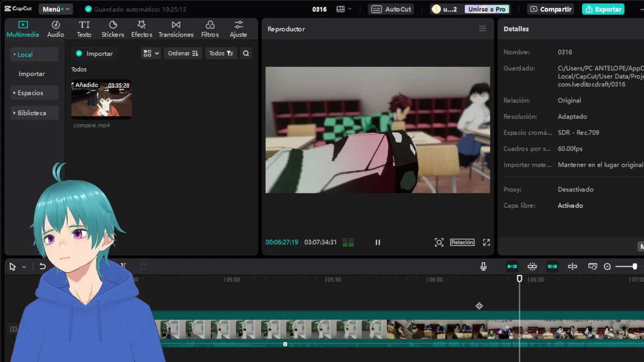The image size is (644, 362).
Task: Select the compare.mp4 thumbnail
Action: click(102, 99)
